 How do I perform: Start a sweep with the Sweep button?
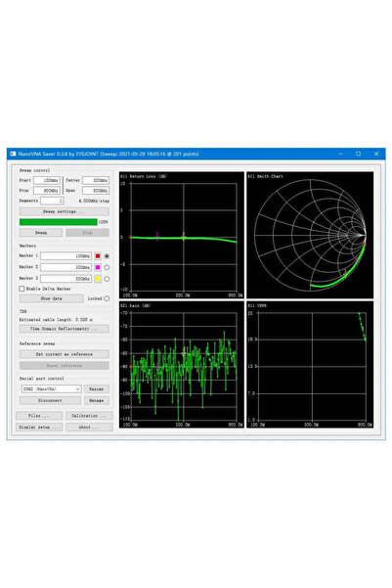coord(41,233)
